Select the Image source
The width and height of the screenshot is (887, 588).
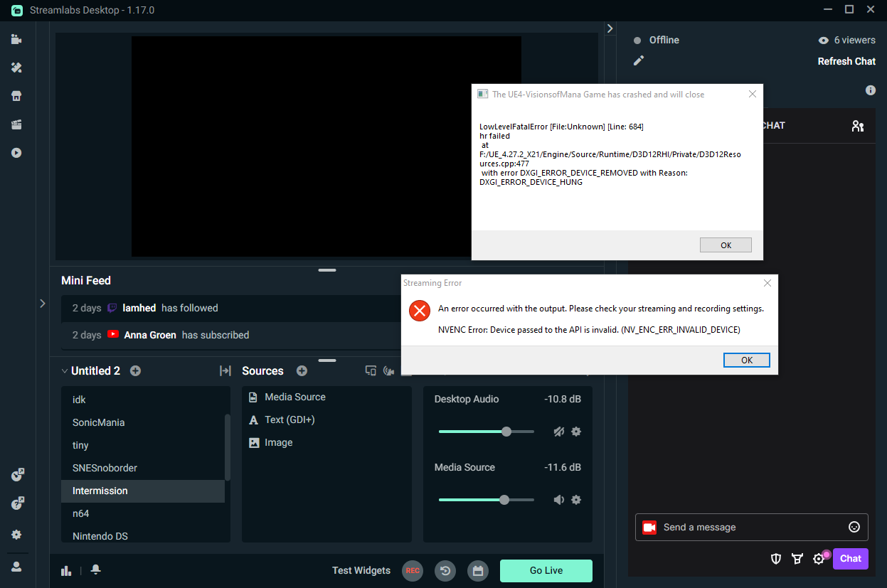click(326, 442)
